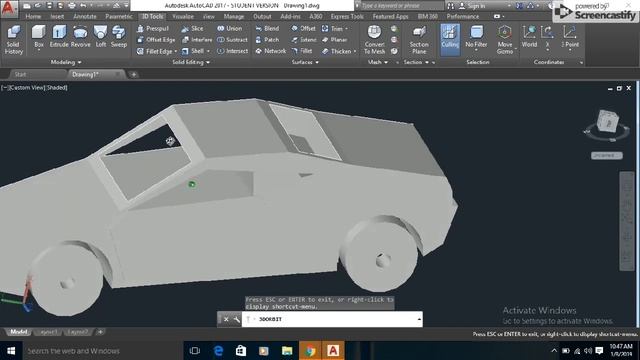Activate the Extrude tool
Screen dimensions: 640x360
tap(59, 37)
